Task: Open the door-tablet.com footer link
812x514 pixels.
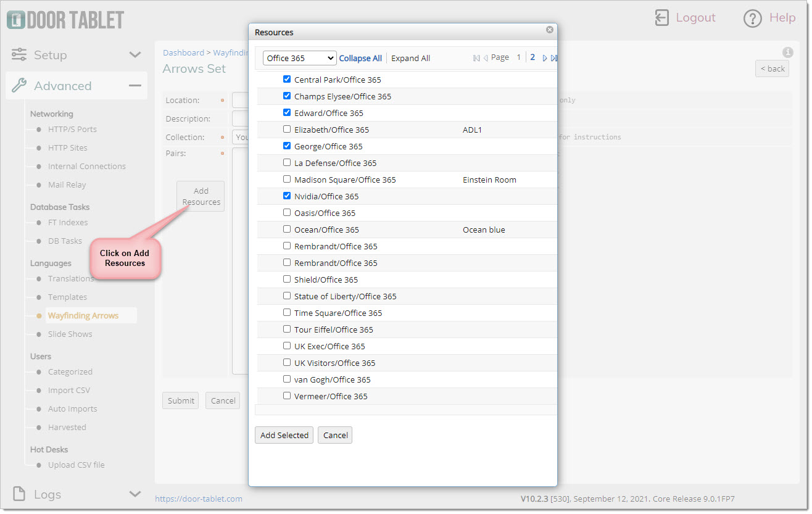Action: tap(199, 499)
